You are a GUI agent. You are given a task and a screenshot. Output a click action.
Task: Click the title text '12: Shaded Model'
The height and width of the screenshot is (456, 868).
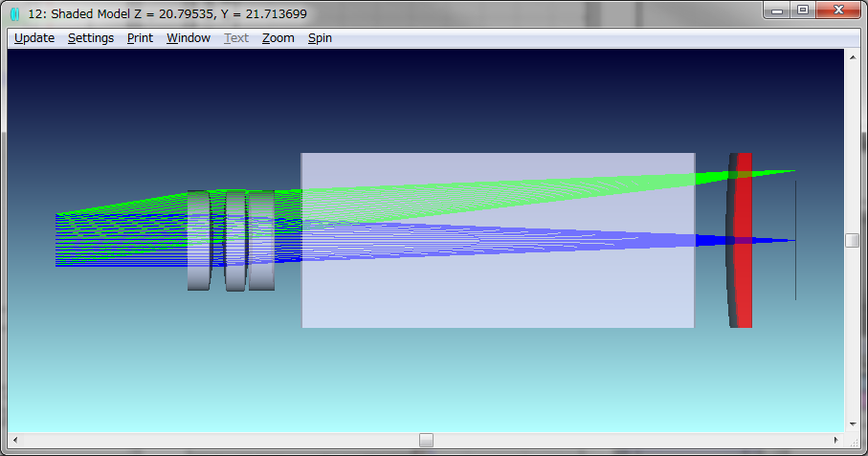(x=79, y=13)
